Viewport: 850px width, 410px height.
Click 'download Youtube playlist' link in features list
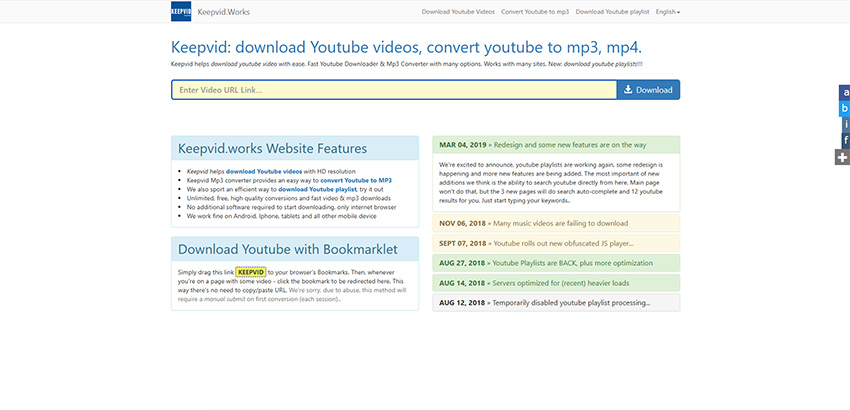[x=318, y=188]
